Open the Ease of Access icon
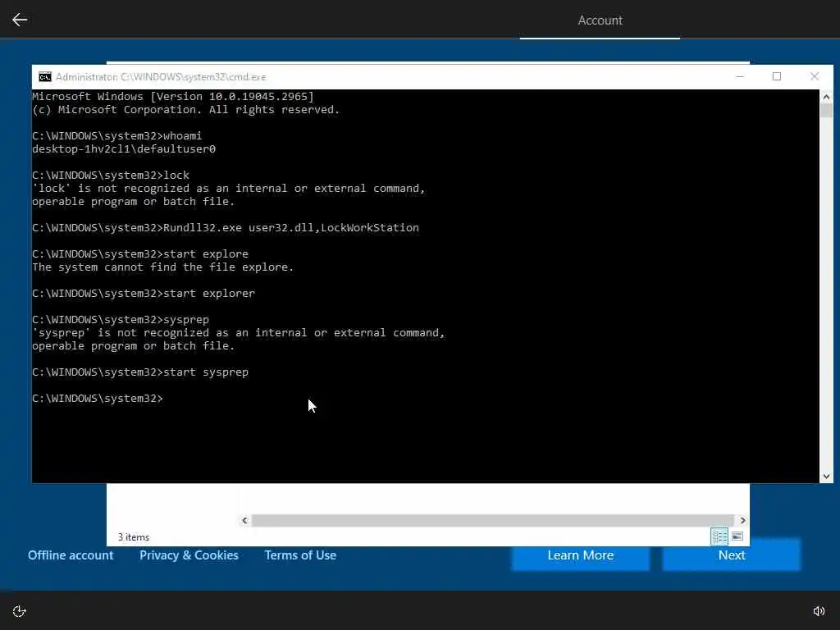 coord(20,611)
